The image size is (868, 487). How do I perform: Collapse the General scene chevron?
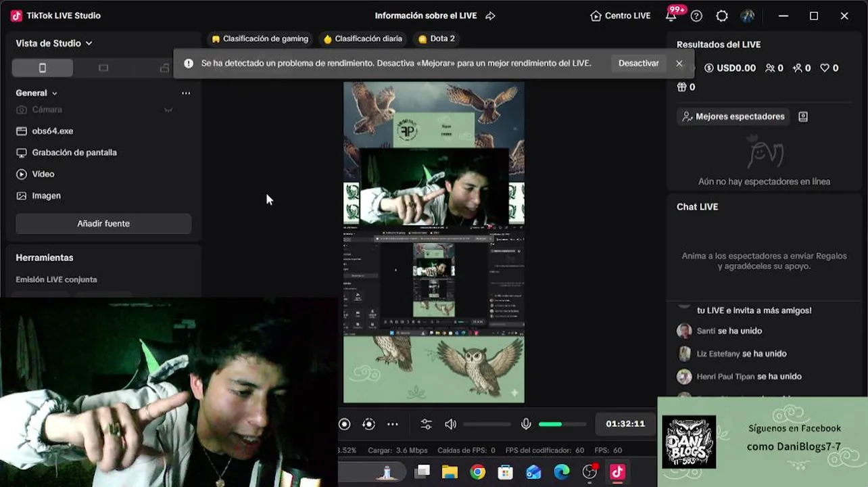(x=55, y=93)
